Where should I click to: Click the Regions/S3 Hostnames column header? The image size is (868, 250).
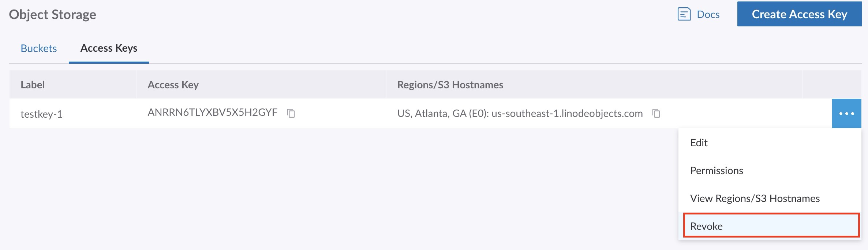click(450, 85)
